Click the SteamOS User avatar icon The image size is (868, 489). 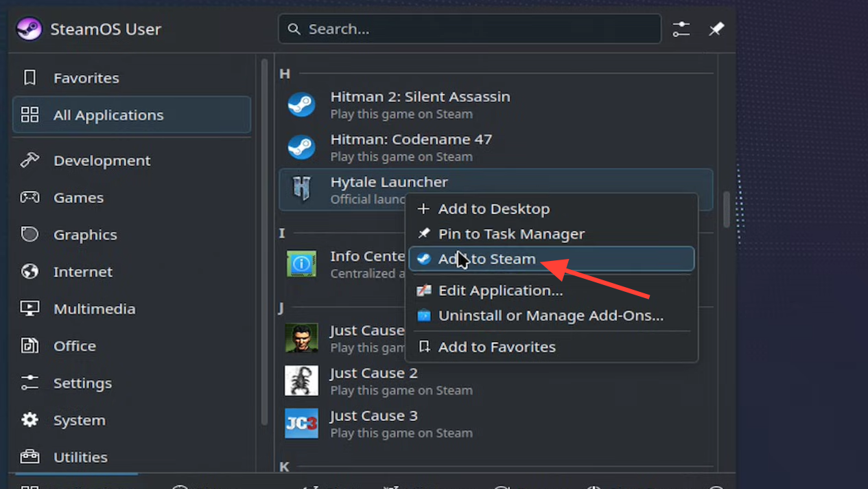[29, 29]
